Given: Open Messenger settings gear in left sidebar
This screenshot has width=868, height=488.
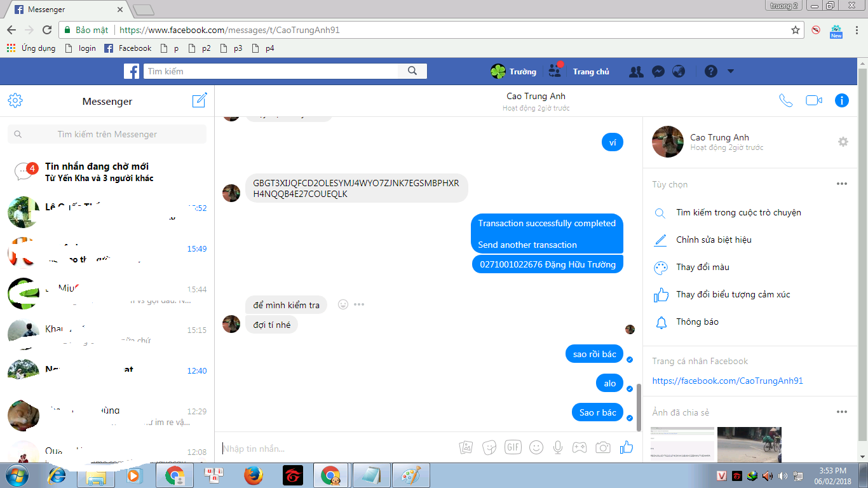Looking at the screenshot, I should 15,100.
